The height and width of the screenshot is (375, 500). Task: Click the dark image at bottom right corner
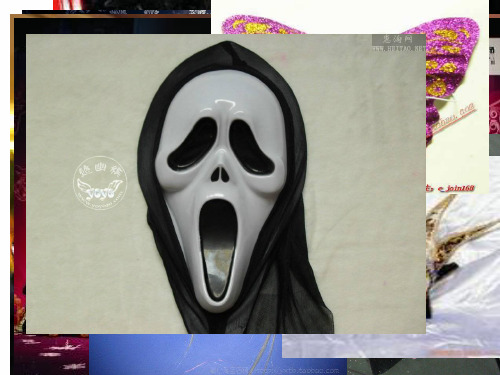(423, 366)
